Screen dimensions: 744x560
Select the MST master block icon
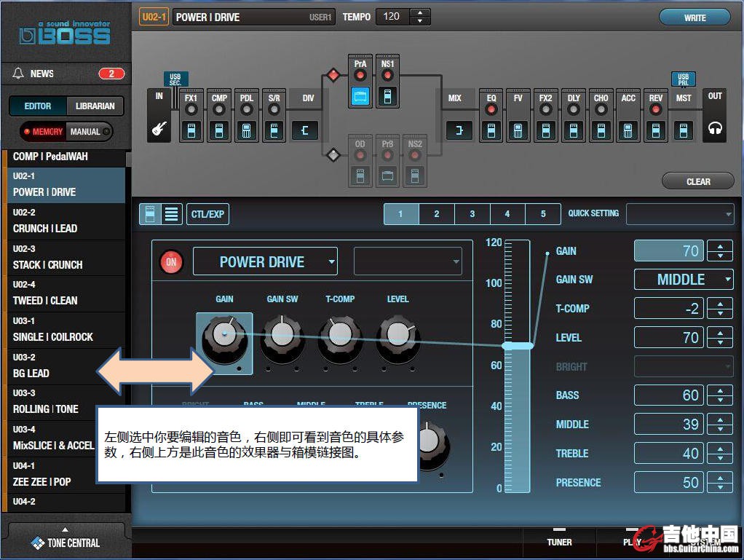coord(684,130)
